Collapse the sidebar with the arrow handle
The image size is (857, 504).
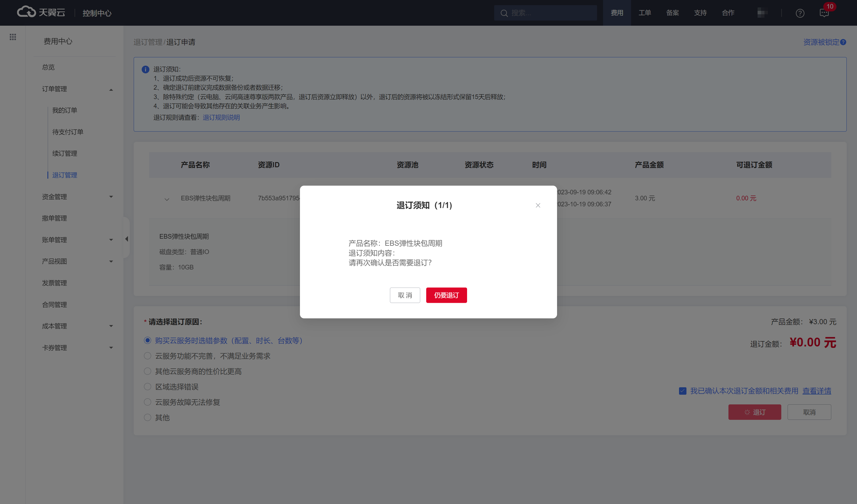click(127, 239)
